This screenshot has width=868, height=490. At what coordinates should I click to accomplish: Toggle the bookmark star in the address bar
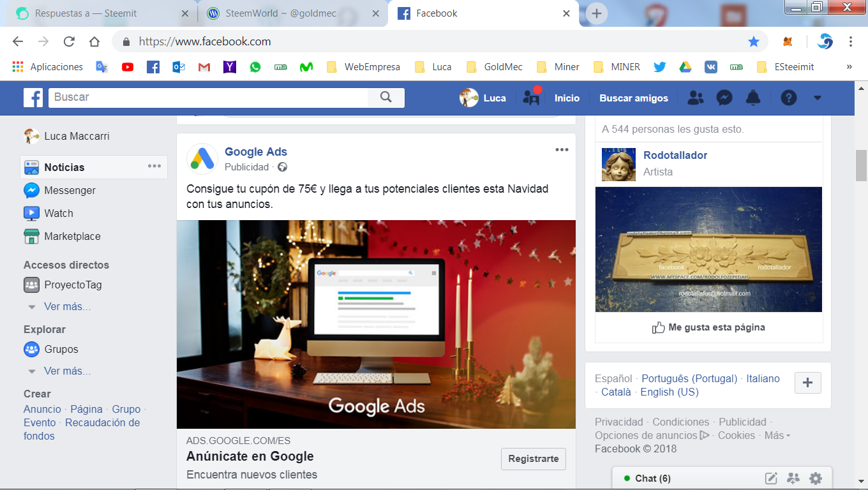tap(754, 41)
